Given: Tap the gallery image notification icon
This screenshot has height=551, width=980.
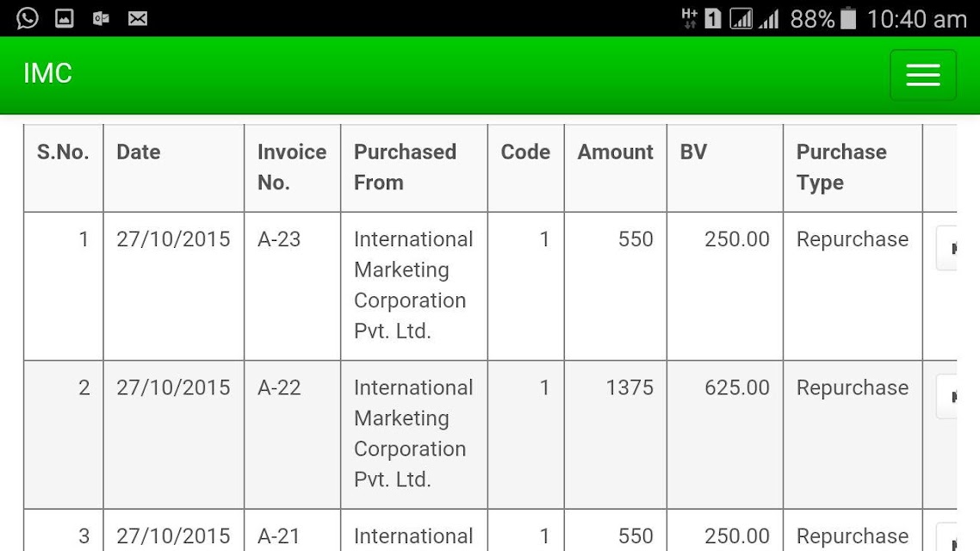Looking at the screenshot, I should tap(65, 18).
